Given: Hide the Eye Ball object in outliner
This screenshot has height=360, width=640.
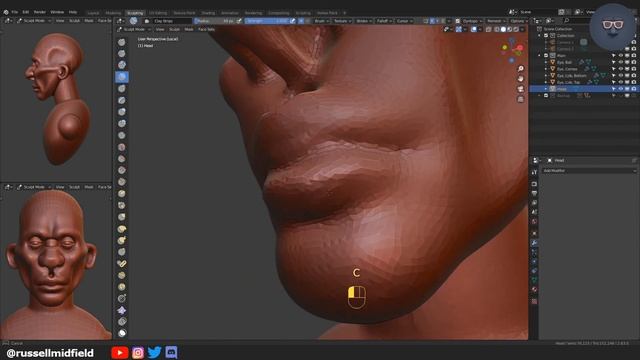Looking at the screenshot, I should (620, 62).
